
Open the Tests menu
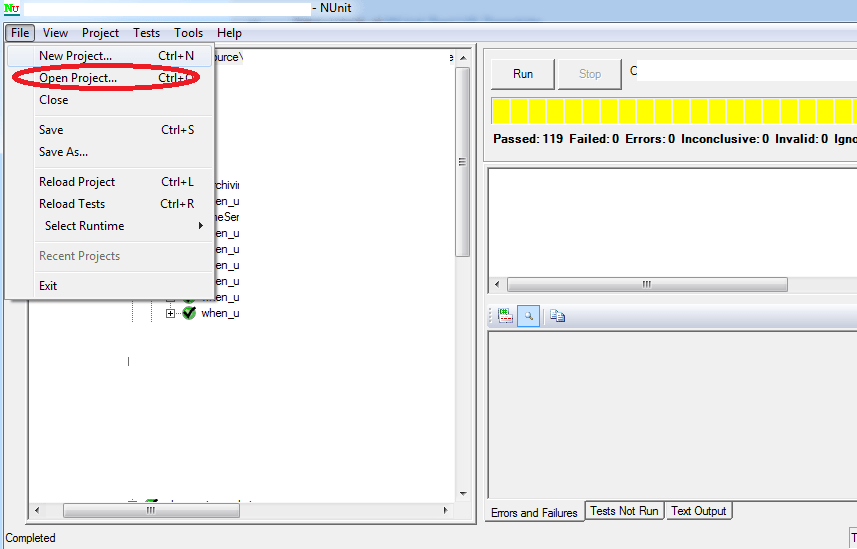(x=146, y=33)
